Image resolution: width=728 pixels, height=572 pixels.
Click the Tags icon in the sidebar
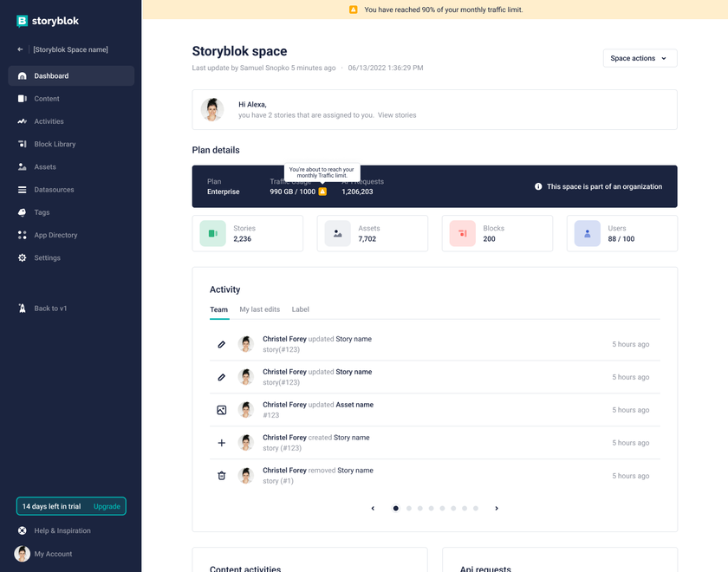(x=22, y=212)
